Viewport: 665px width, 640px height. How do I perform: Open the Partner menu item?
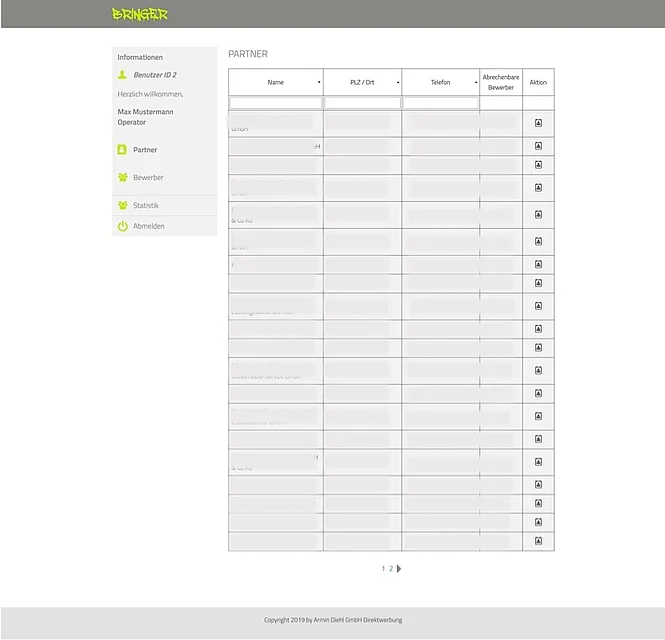145,150
